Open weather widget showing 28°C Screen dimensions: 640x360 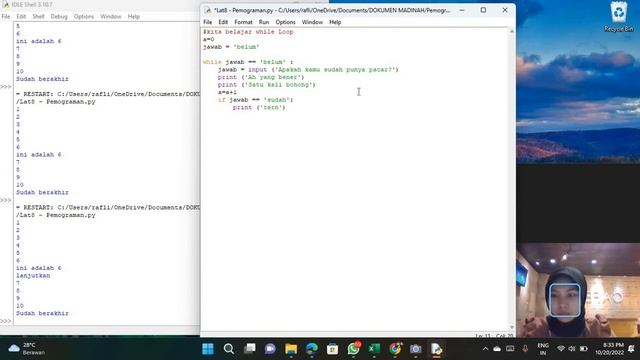(27, 349)
